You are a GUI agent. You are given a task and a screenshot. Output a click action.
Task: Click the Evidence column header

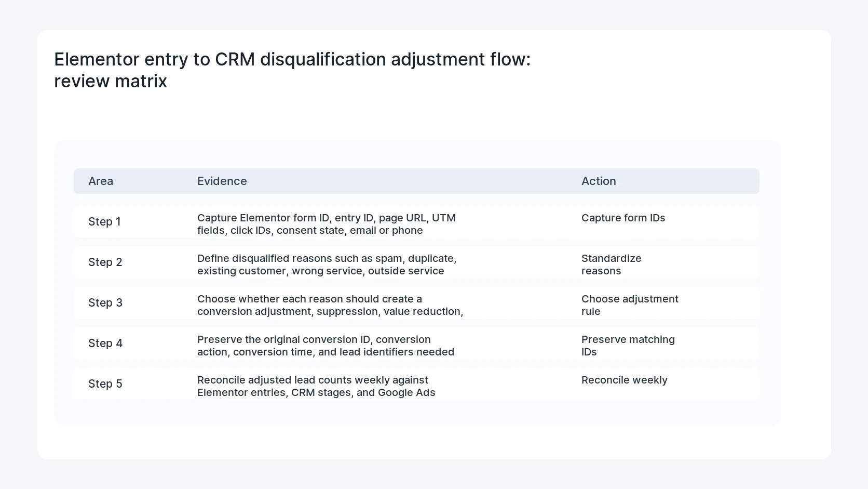(x=222, y=181)
